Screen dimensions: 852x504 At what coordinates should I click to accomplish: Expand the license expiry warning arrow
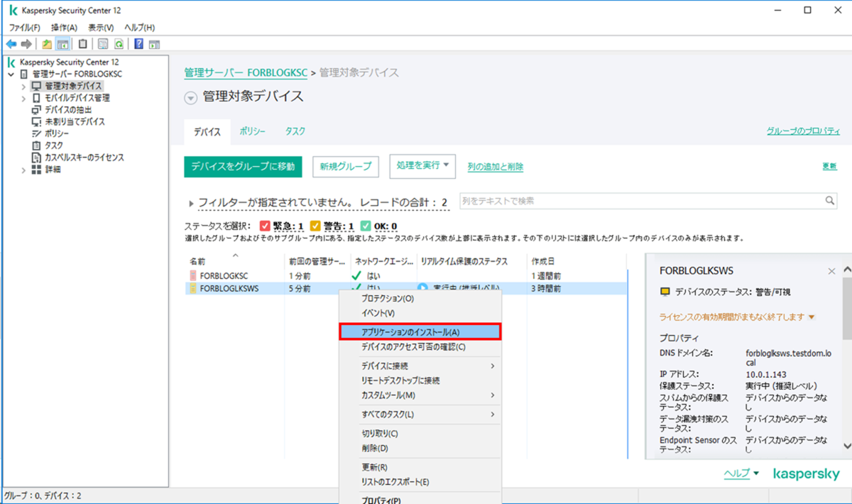pos(812,317)
